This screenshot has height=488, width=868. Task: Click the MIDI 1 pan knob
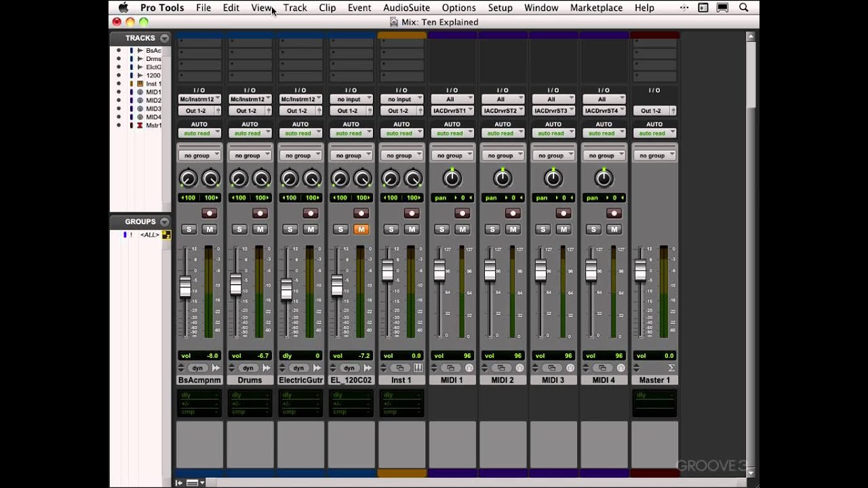452,178
